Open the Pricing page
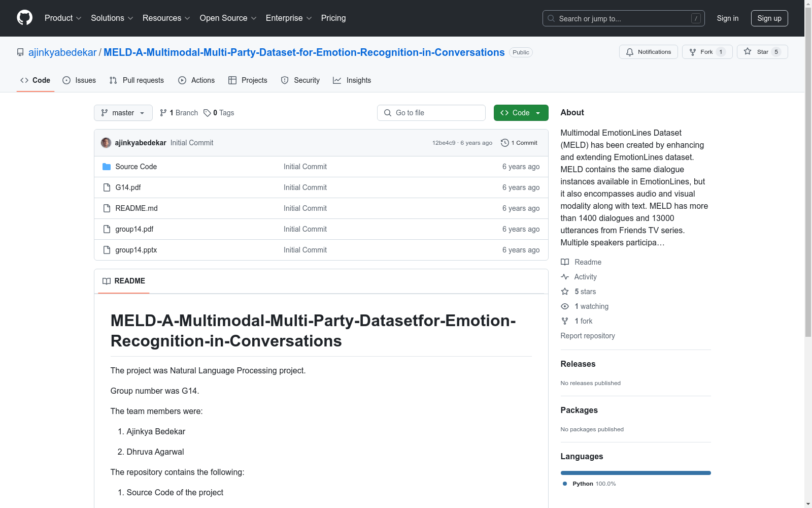 pyautogui.click(x=333, y=18)
